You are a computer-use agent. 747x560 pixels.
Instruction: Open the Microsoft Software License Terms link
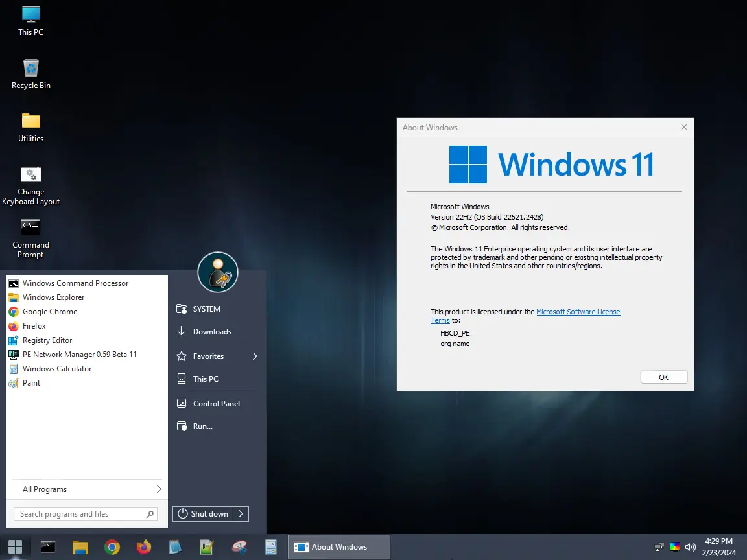578,311
